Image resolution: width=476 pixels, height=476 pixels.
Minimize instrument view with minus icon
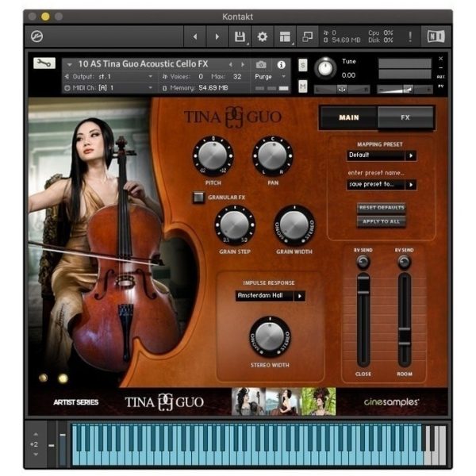tap(441, 67)
